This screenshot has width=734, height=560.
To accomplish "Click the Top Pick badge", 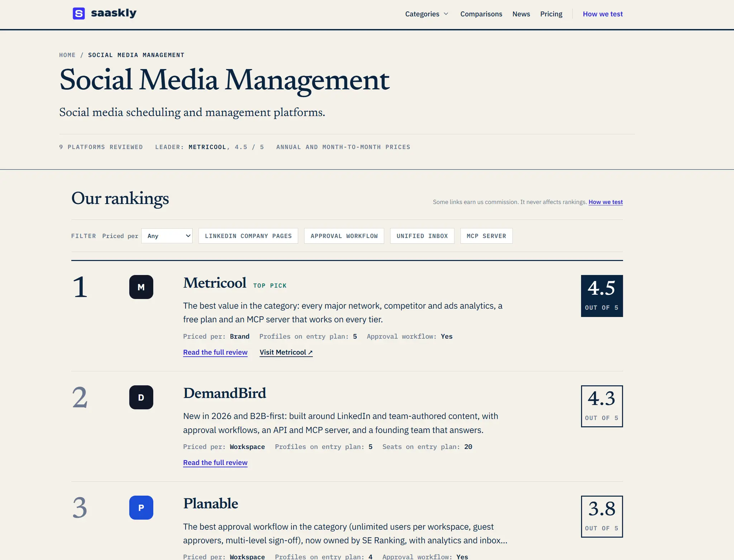I will tap(270, 286).
